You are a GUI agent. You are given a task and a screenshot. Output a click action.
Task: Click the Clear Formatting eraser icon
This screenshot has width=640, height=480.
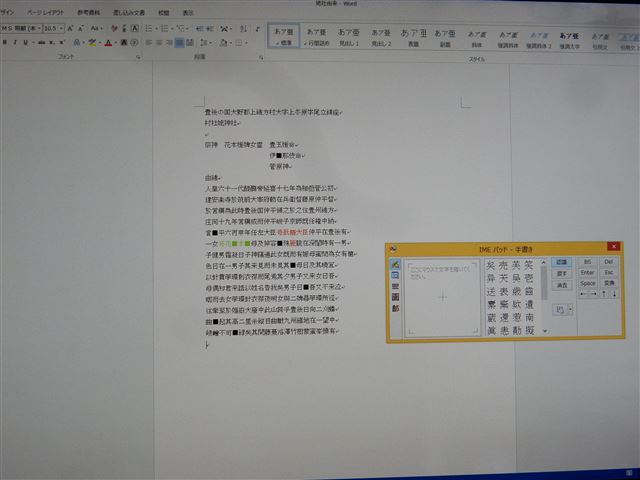tap(114, 29)
